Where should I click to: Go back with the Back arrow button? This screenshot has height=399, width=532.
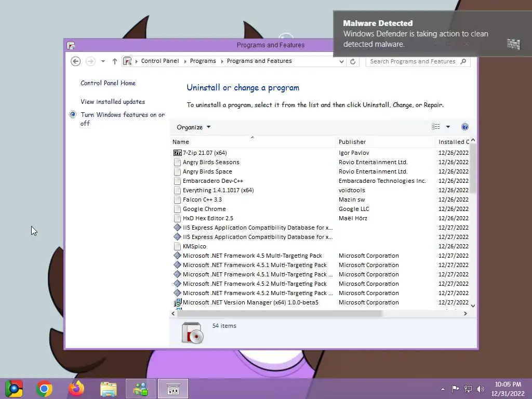coord(76,61)
